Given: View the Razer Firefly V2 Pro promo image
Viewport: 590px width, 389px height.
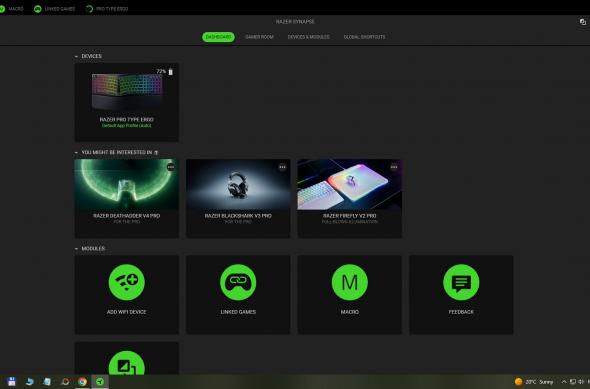Looking at the screenshot, I should (350, 184).
